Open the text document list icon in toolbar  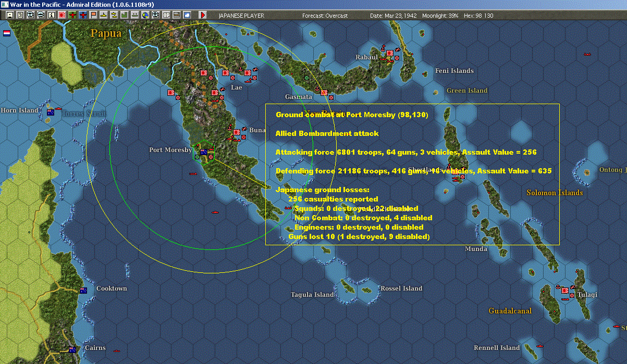coord(20,15)
